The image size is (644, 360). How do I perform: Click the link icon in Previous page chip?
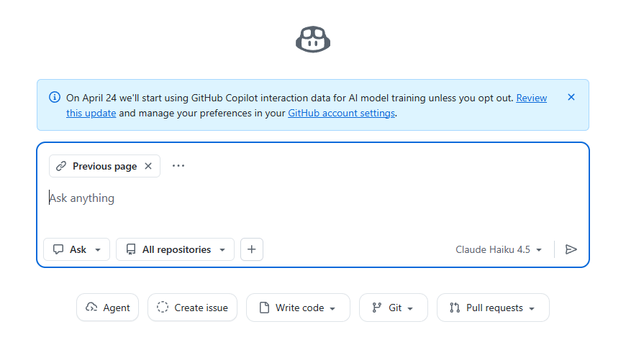61,166
